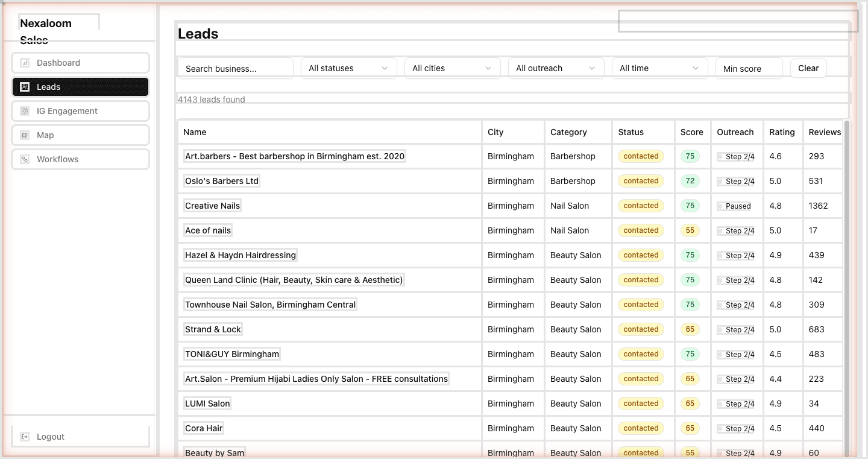868x459 pixels.
Task: Open the All statuses dropdown
Action: [348, 68]
